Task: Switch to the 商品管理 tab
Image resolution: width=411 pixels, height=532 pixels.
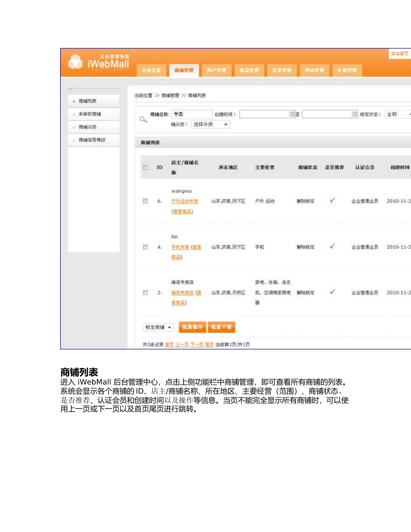Action: pos(249,70)
